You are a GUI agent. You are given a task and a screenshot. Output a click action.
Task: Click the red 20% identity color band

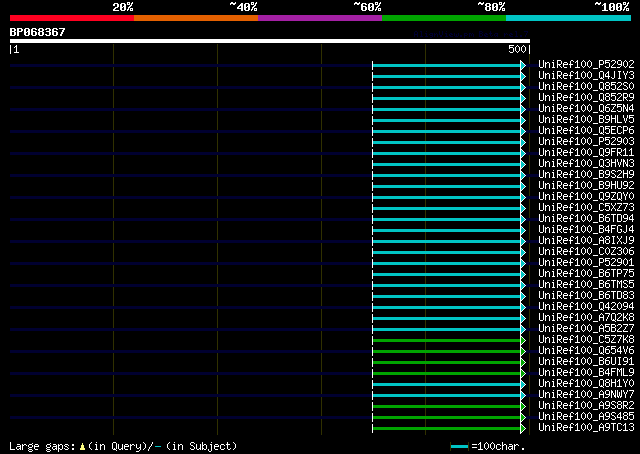click(72, 18)
